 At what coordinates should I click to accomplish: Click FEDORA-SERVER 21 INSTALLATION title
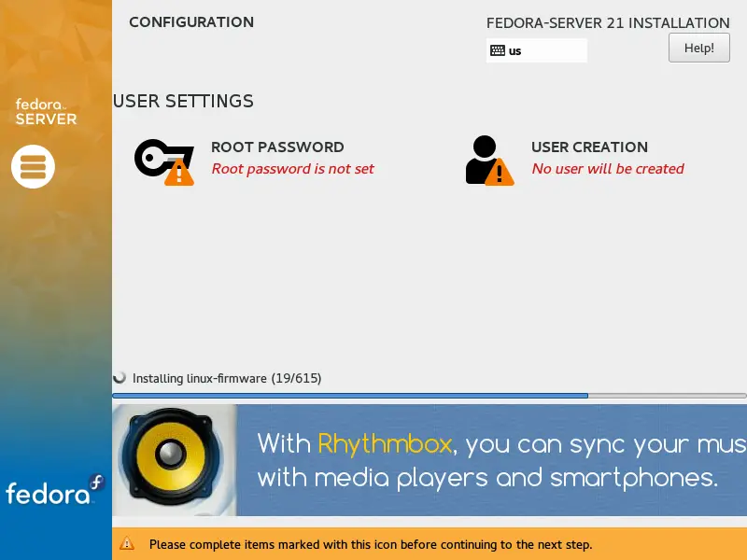tap(608, 22)
